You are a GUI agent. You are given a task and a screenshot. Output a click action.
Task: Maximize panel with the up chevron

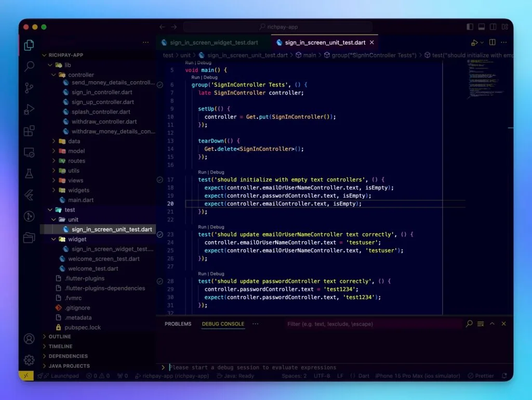click(493, 324)
